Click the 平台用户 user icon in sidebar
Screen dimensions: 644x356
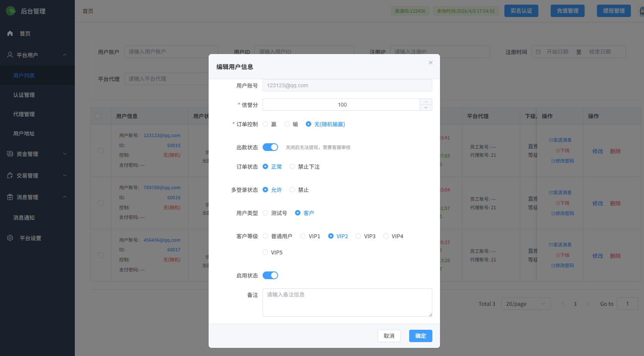click(10, 55)
